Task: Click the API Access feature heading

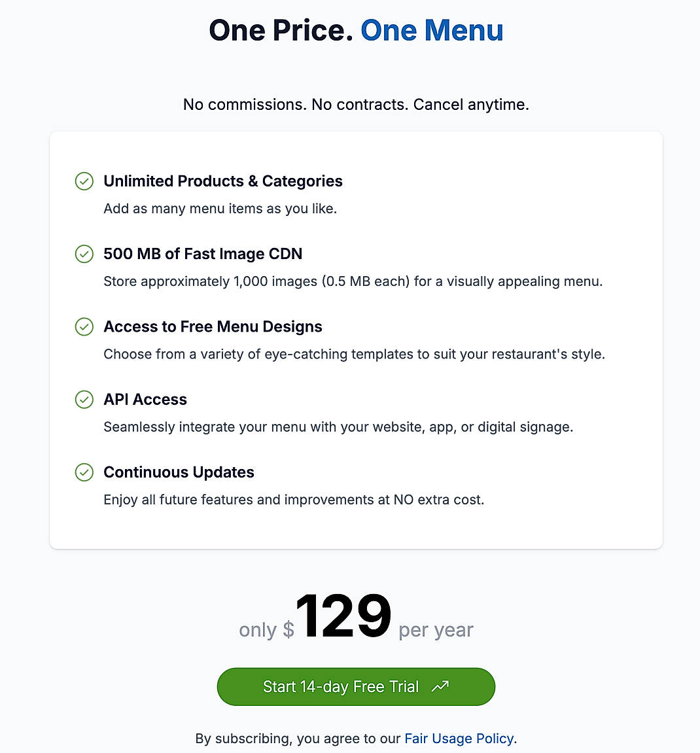Action: click(x=145, y=400)
